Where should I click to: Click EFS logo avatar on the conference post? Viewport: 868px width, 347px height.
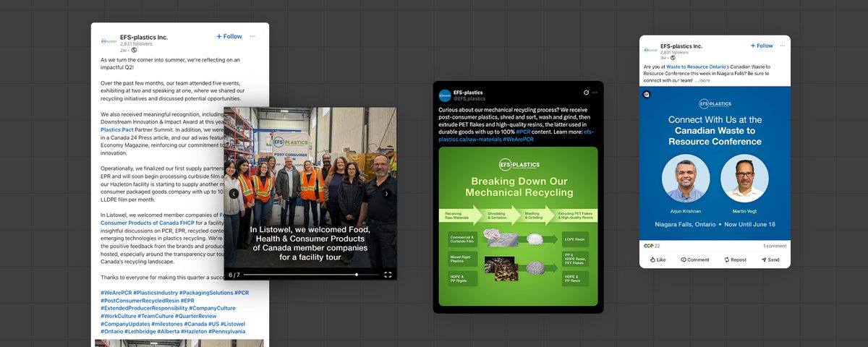click(x=650, y=51)
